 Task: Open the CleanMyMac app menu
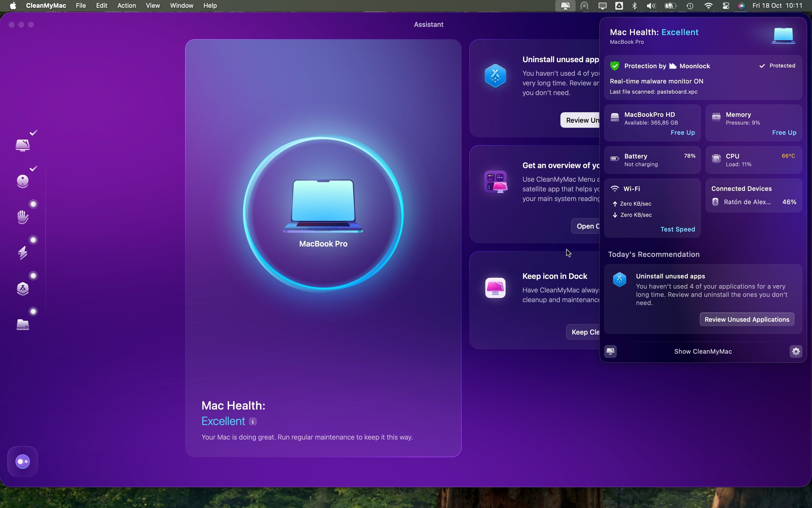(46, 6)
